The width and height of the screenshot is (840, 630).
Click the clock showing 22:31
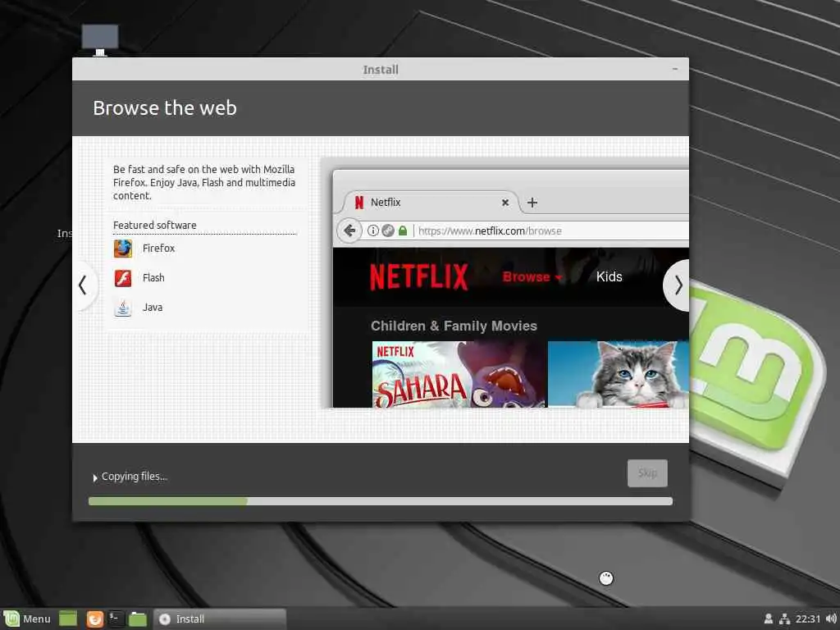(808, 619)
